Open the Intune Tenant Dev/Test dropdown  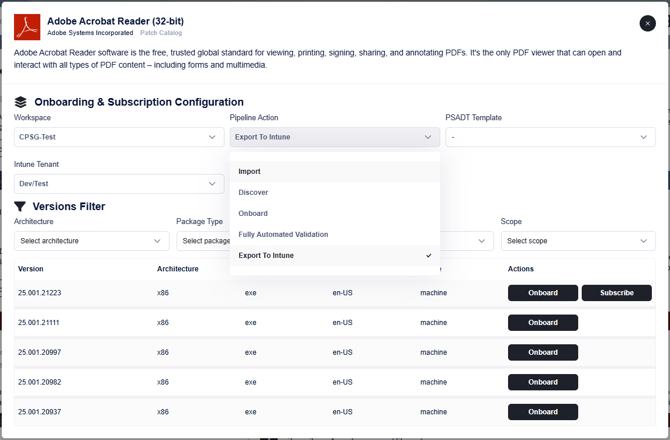pos(119,184)
